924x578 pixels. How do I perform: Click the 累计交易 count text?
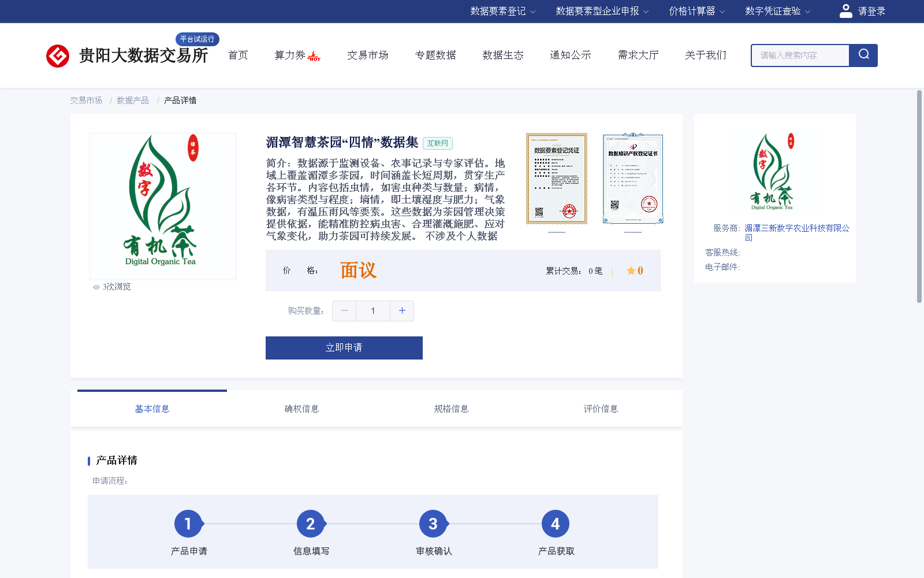click(x=574, y=271)
